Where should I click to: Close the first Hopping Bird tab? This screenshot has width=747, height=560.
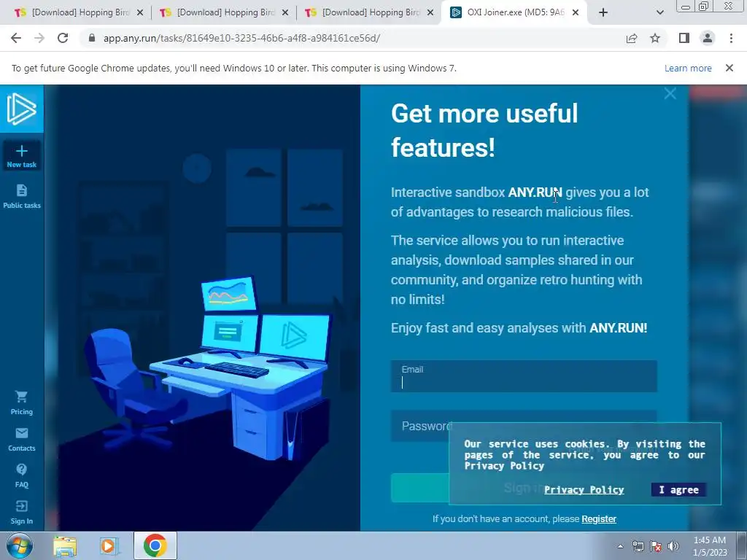click(x=140, y=12)
